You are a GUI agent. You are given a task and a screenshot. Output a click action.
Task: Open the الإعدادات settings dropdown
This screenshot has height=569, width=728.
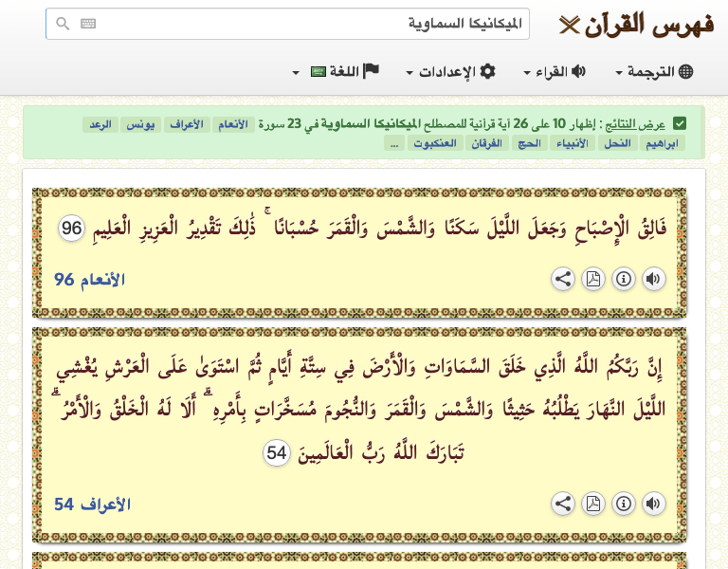(x=451, y=72)
